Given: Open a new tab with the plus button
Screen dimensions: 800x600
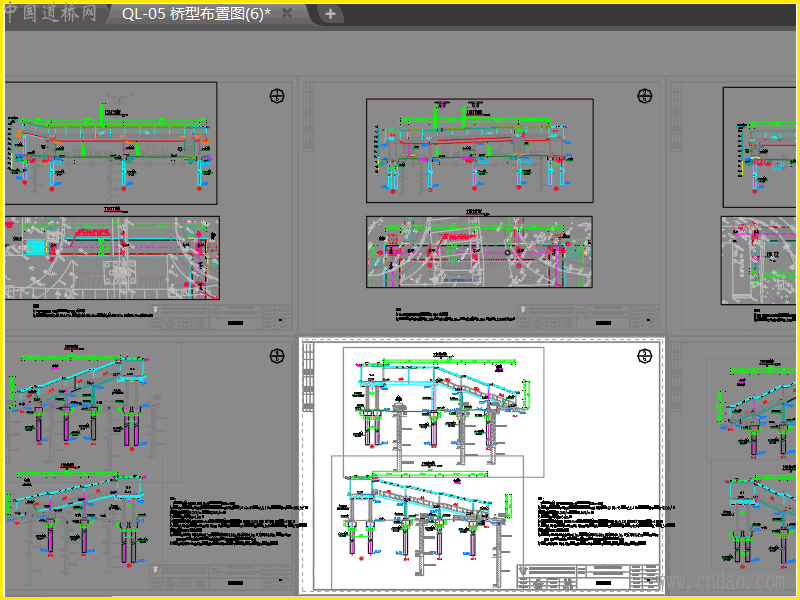Looking at the screenshot, I should point(330,14).
